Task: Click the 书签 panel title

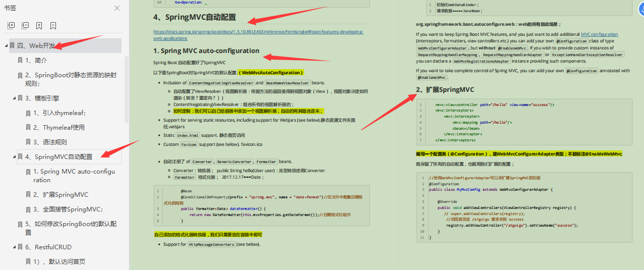Action: click(x=10, y=9)
